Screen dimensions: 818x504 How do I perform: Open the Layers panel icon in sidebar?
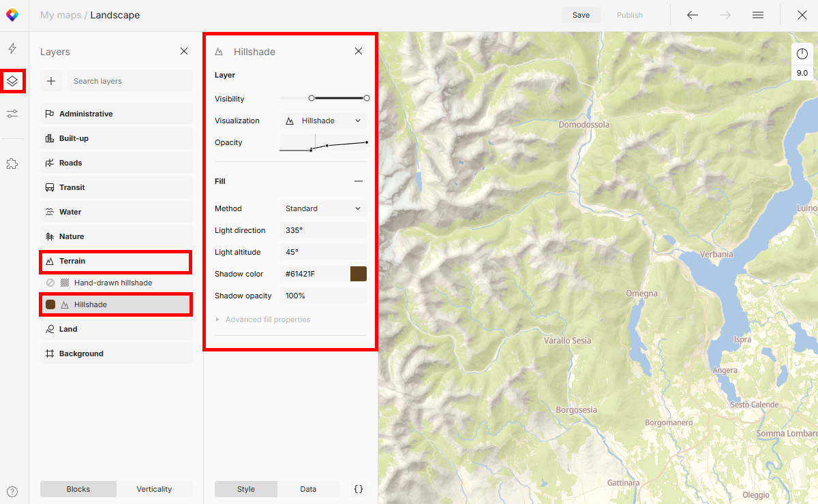coord(13,80)
